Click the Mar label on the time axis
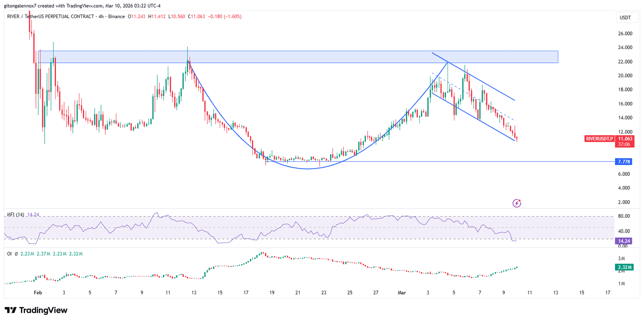644x322 pixels. [x=402, y=293]
